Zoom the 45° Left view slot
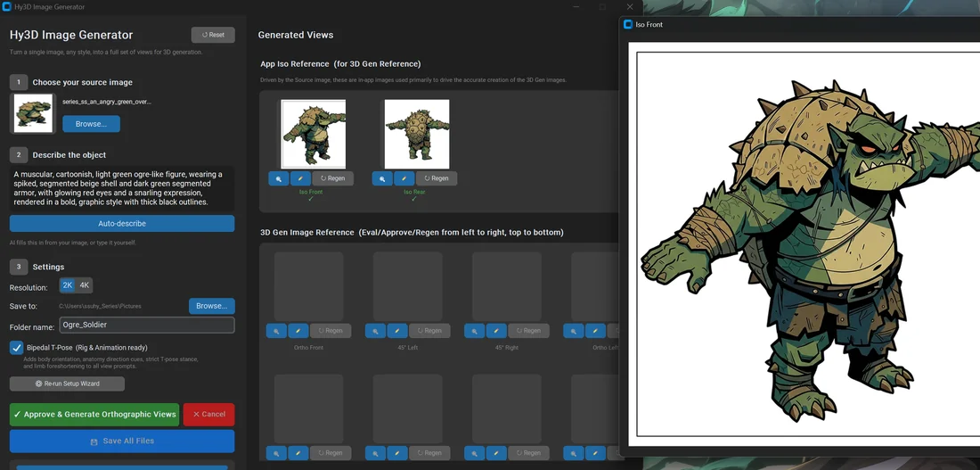Image resolution: width=980 pixels, height=470 pixels. (x=376, y=331)
